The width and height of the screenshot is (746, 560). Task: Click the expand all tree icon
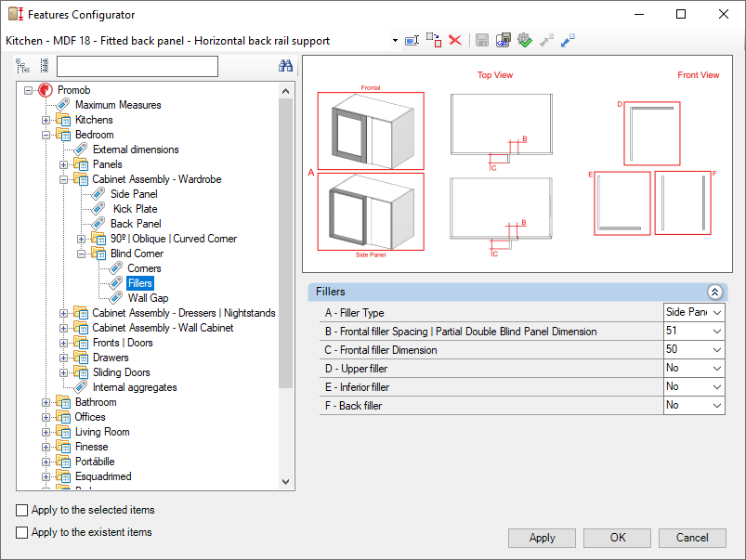point(22,66)
